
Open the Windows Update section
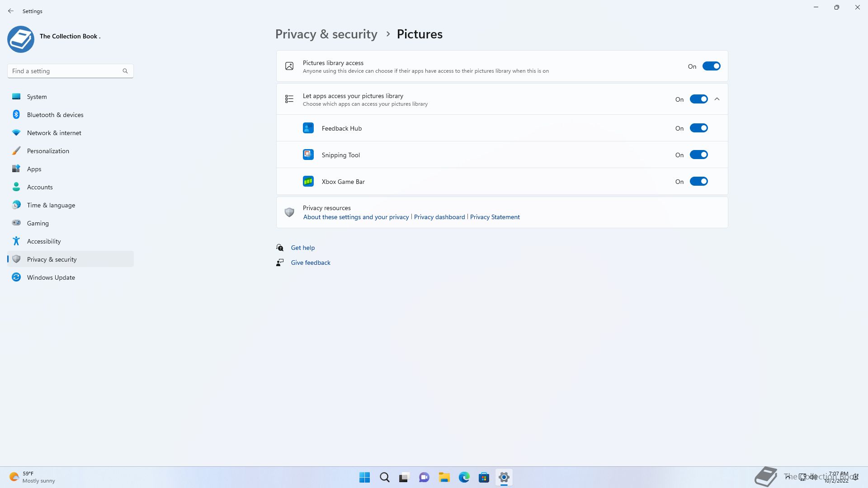pyautogui.click(x=51, y=277)
